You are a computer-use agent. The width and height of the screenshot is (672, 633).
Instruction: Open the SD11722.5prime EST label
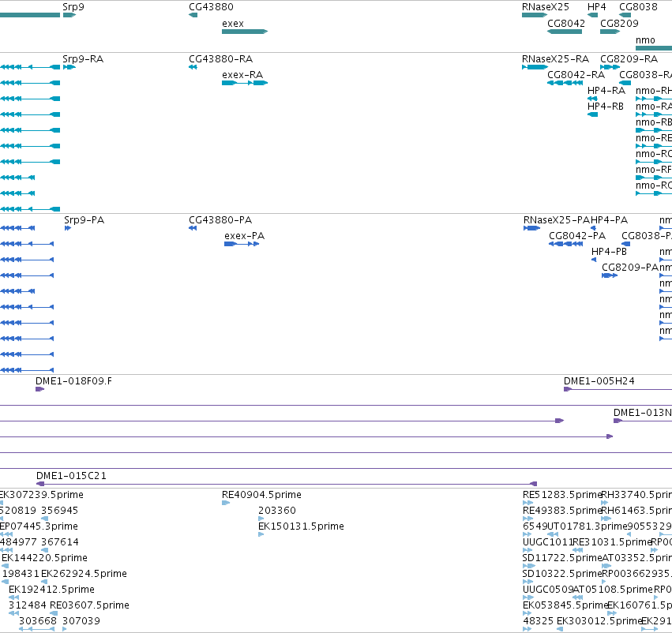tap(562, 557)
